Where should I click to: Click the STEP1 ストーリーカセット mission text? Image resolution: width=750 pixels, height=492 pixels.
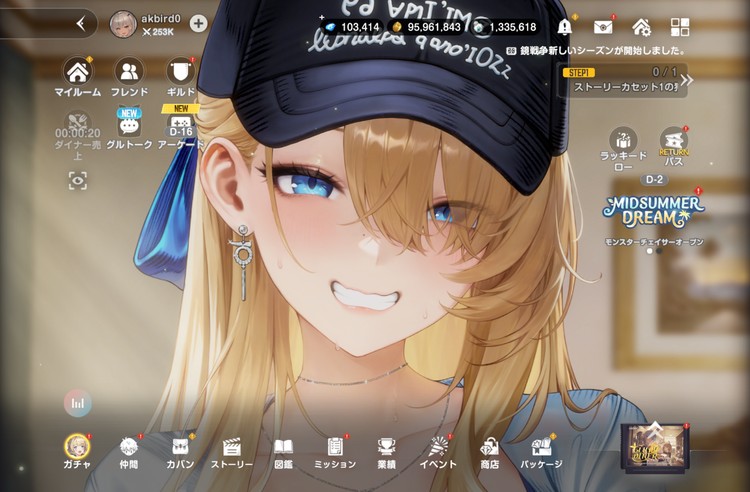pyautogui.click(x=626, y=87)
